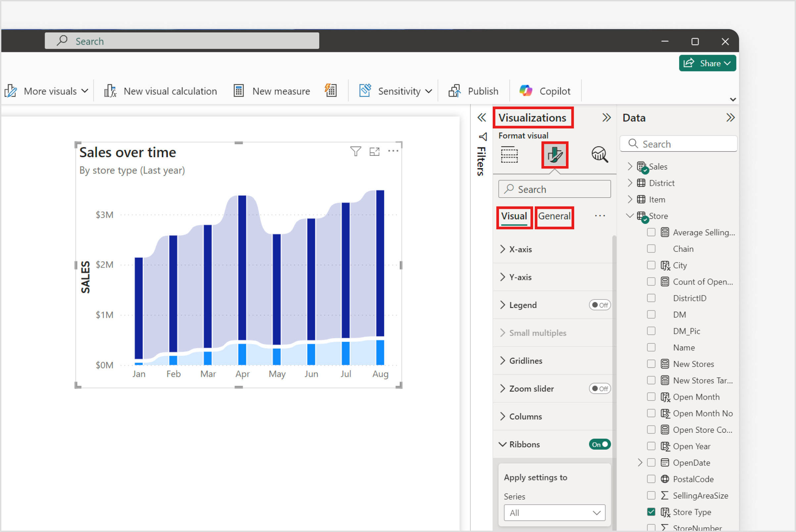Click the search field in the Data pane

(678, 144)
